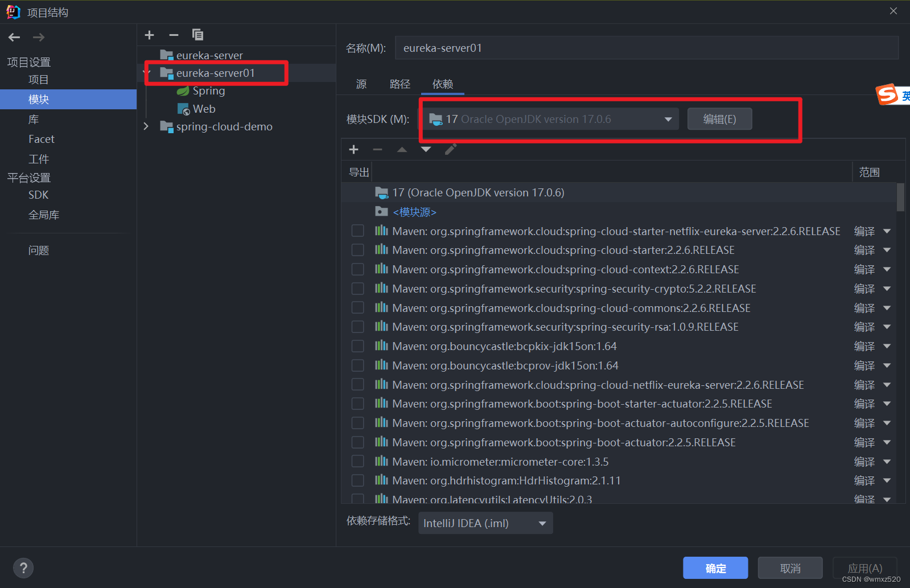Check export for bcprov-jdk15on:1.64
This screenshot has height=588, width=910.
click(358, 365)
